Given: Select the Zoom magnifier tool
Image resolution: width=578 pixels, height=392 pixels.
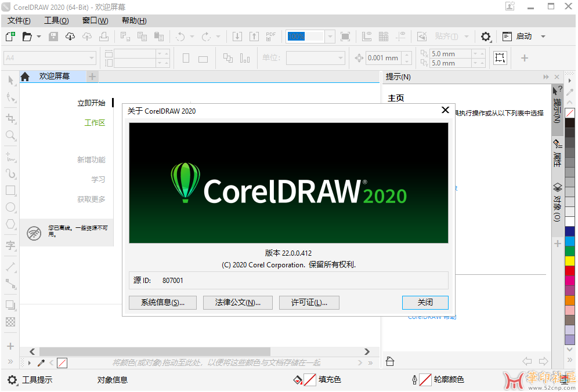Looking at the screenshot, I should click(x=10, y=136).
